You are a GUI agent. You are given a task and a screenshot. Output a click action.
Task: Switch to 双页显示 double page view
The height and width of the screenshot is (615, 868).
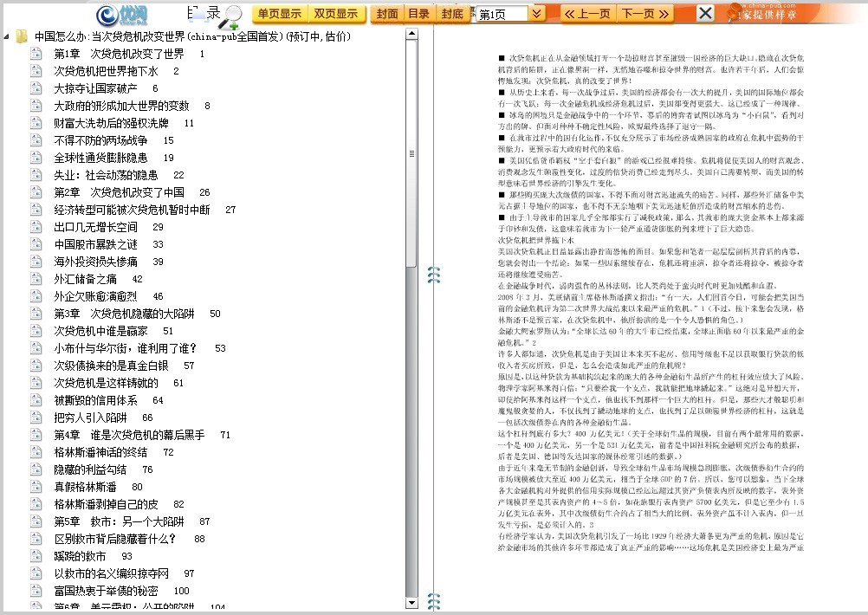point(335,14)
